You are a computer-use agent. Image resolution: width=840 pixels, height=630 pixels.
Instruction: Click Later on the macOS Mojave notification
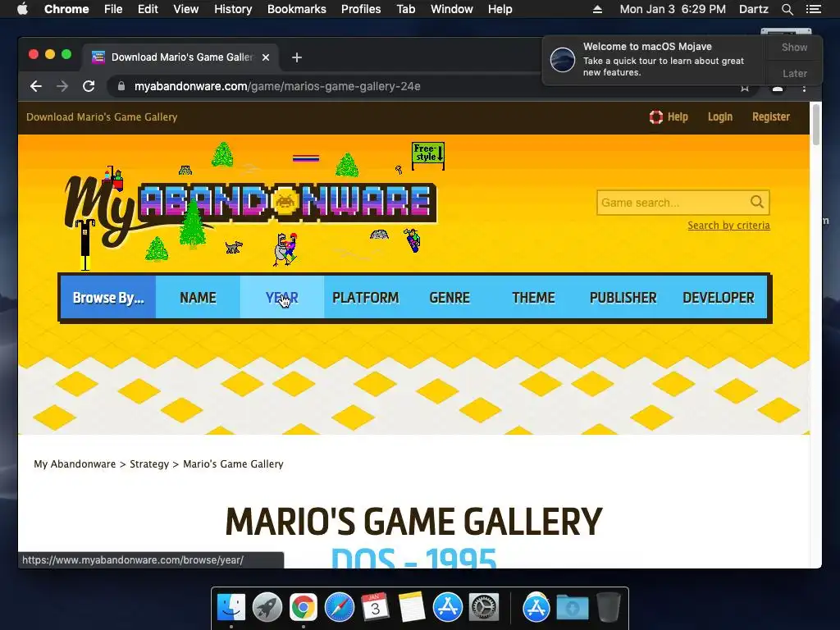pos(794,73)
